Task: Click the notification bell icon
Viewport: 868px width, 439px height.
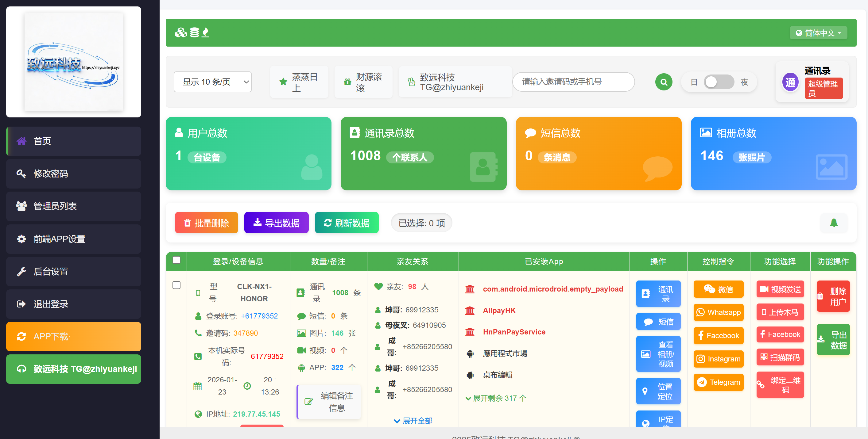Action: [834, 223]
